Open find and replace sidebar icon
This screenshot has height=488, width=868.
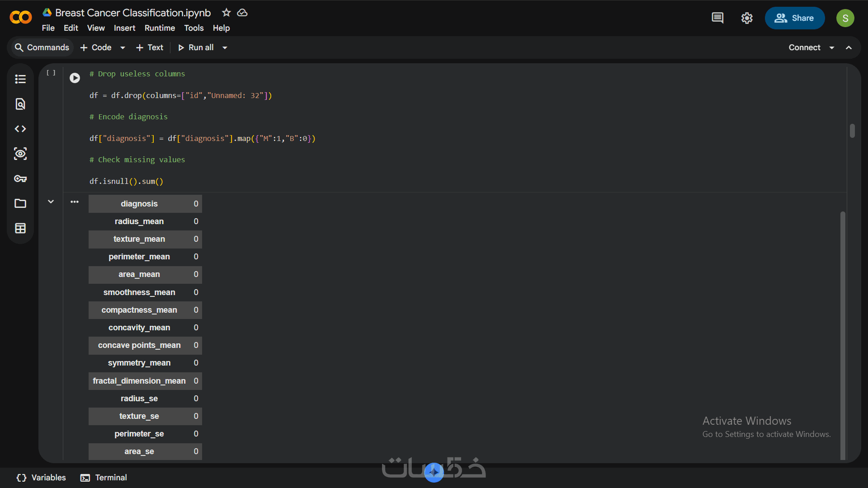(20, 104)
